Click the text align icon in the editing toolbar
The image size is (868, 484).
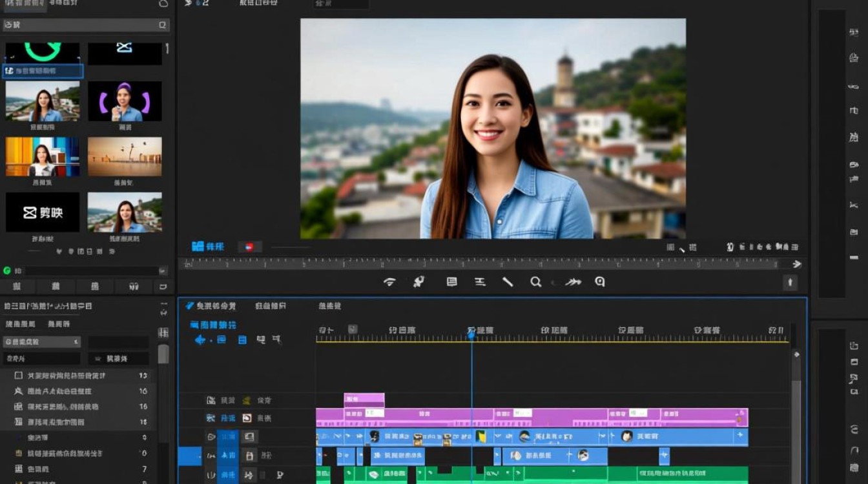pyautogui.click(x=480, y=281)
